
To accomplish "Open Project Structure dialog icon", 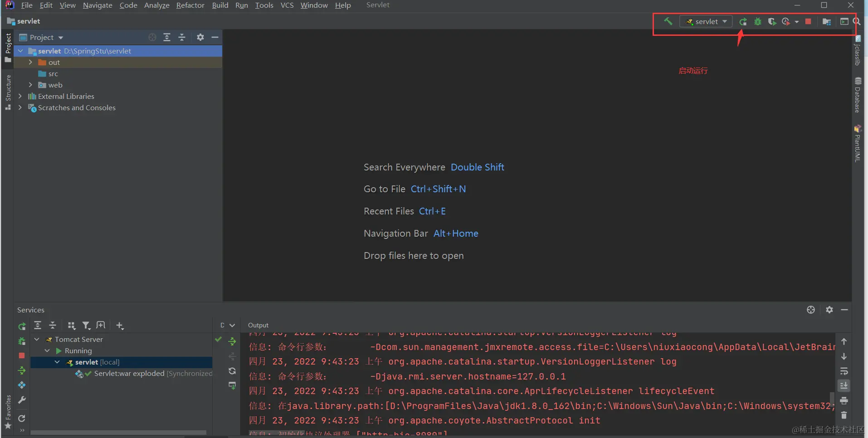I will pyautogui.click(x=827, y=21).
